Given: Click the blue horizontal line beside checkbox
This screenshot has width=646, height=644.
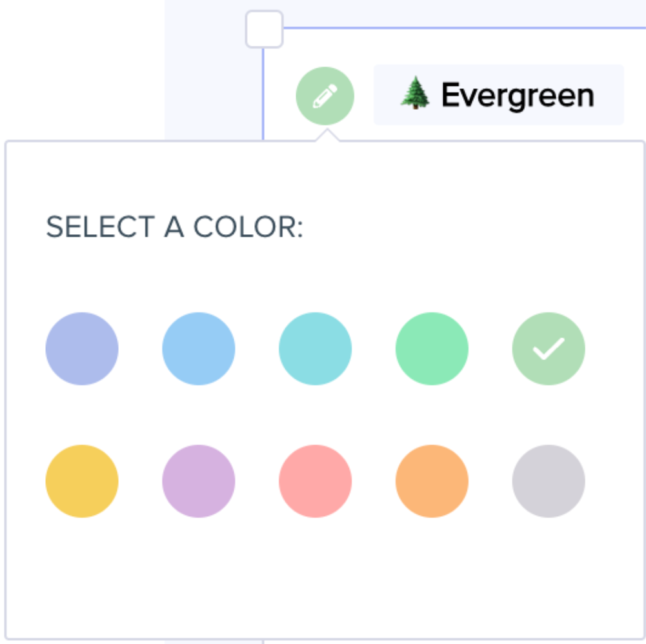Looking at the screenshot, I should [452, 28].
